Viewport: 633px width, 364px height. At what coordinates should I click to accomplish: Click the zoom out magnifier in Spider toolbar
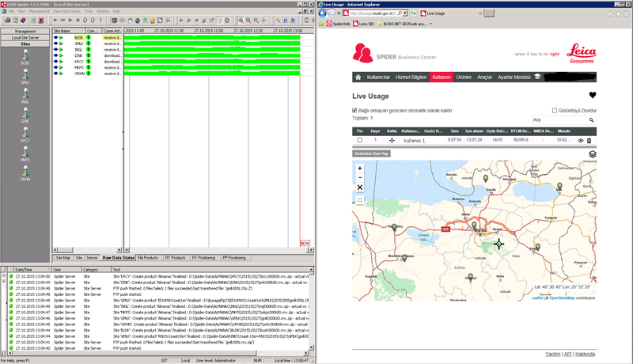click(248, 20)
